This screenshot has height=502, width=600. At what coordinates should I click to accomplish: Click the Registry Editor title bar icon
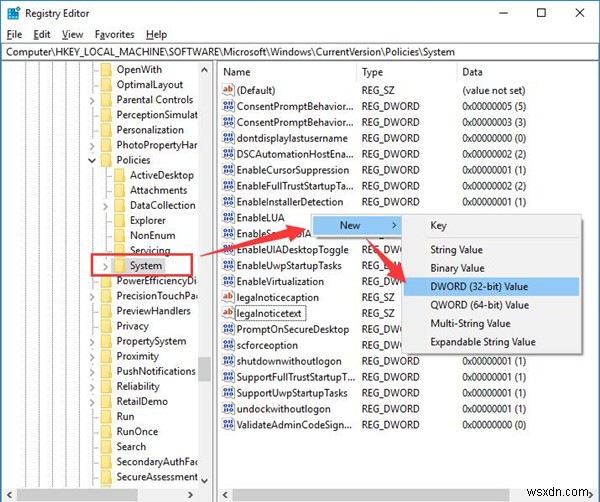pos(14,13)
